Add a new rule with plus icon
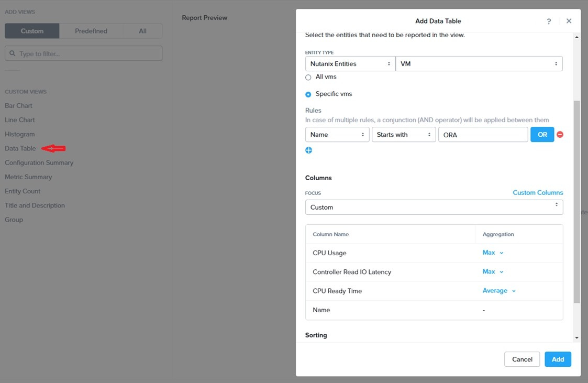588x383 pixels. (309, 150)
